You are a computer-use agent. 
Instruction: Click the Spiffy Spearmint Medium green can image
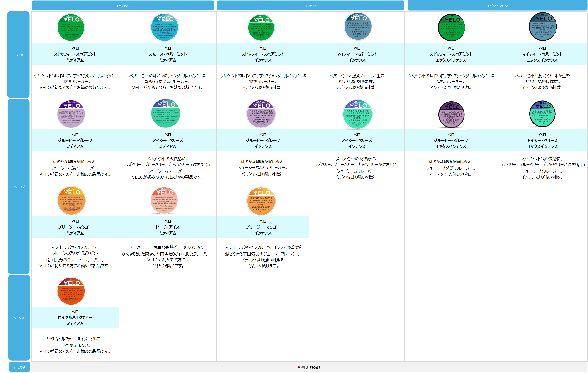pos(71,27)
